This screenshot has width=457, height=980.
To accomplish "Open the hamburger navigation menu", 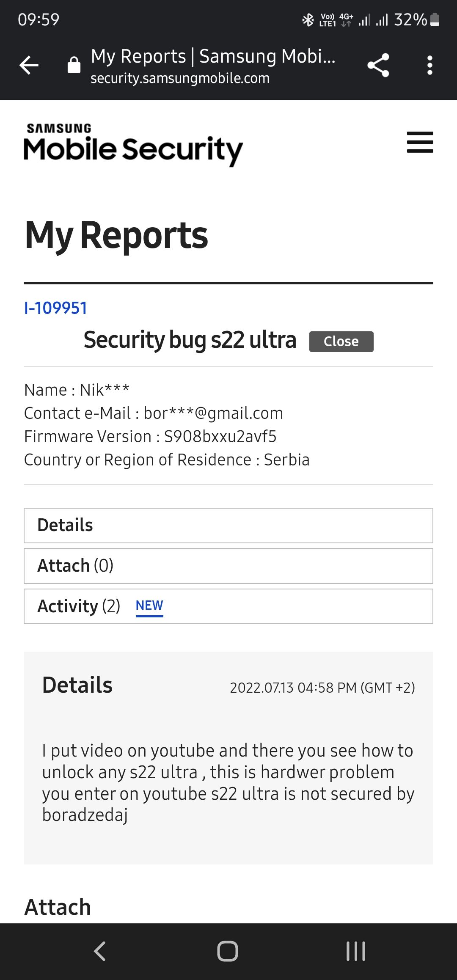I will click(x=420, y=143).
